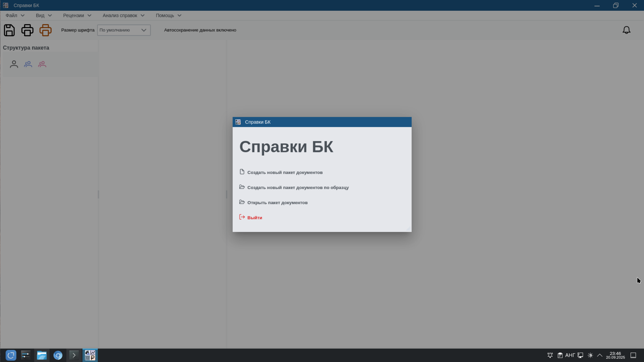The height and width of the screenshot is (362, 644).
Task: Open the notifications bell icon
Action: click(x=626, y=30)
